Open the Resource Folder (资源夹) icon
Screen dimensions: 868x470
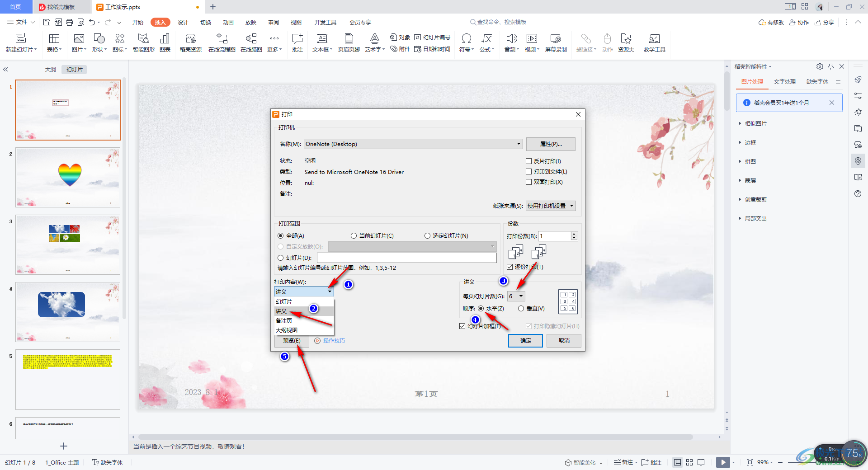coord(626,38)
